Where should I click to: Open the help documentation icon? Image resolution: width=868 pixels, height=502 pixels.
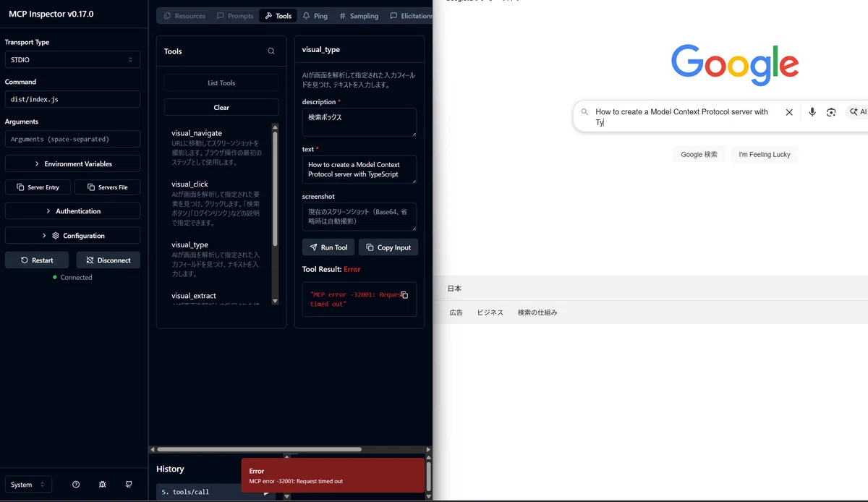pos(76,485)
